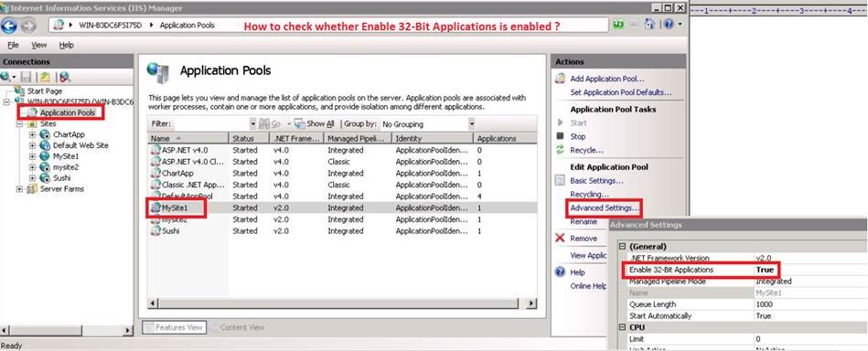This screenshot has height=351, width=868.
Task: Select the ChartApp site globe icon
Action: tap(45, 134)
